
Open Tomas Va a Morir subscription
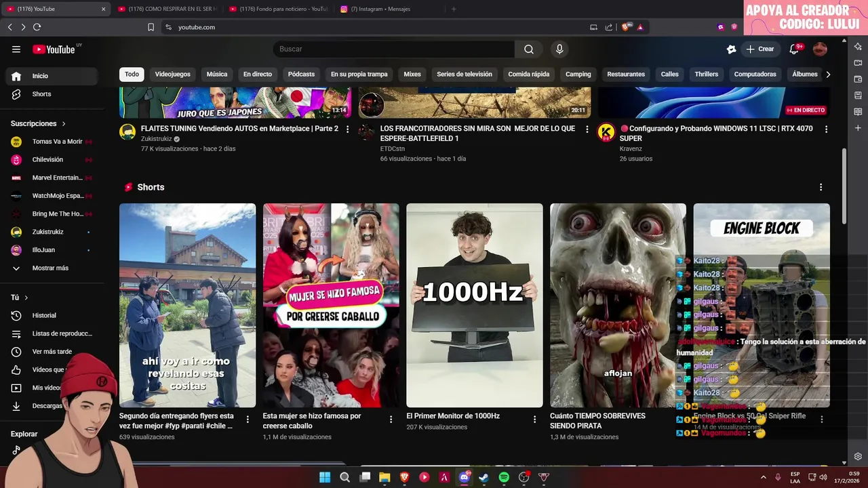click(52, 142)
